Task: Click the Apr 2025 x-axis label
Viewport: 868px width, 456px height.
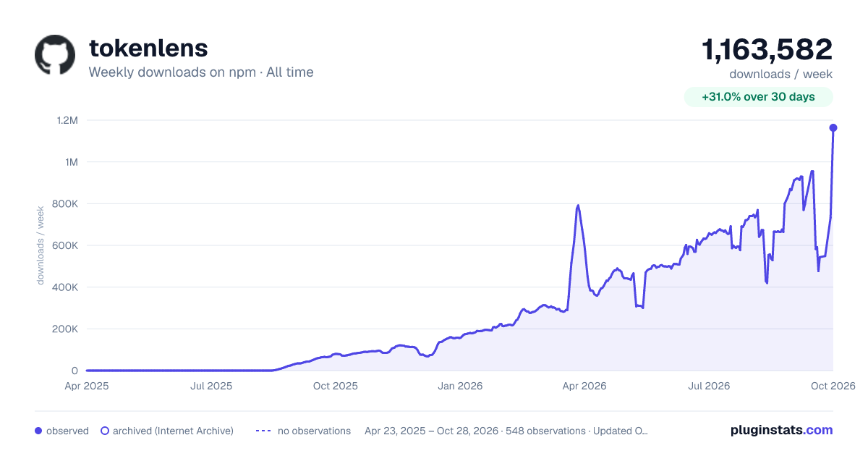Action: (x=87, y=386)
